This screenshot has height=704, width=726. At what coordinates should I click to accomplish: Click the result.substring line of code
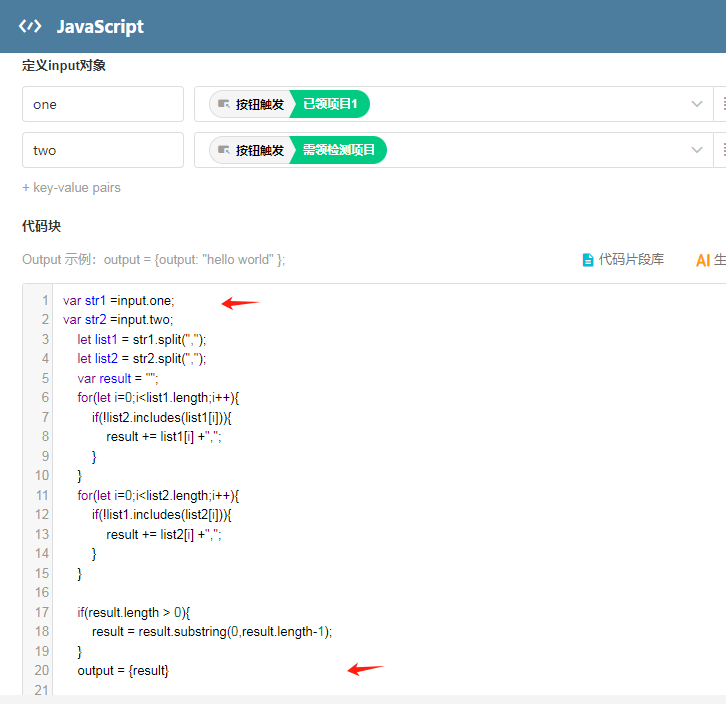211,631
